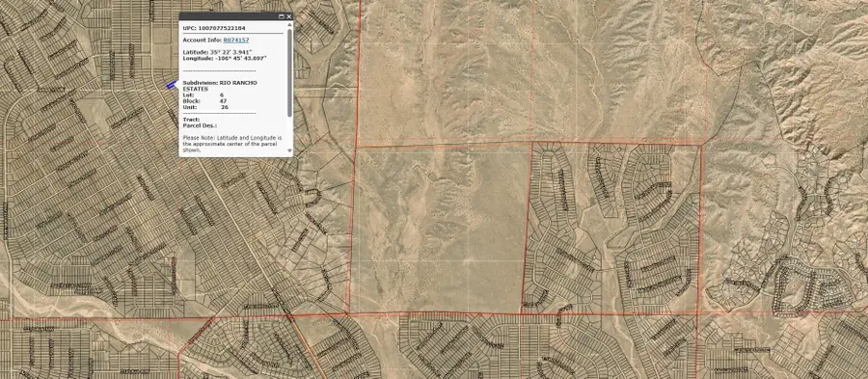Click the Tract: label
The width and height of the screenshot is (868, 379).
tap(192, 120)
